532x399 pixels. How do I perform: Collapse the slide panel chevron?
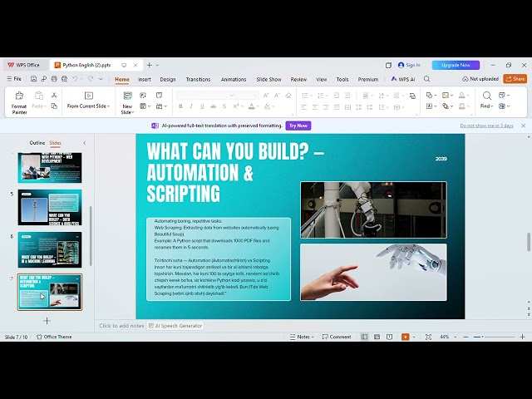(85, 143)
